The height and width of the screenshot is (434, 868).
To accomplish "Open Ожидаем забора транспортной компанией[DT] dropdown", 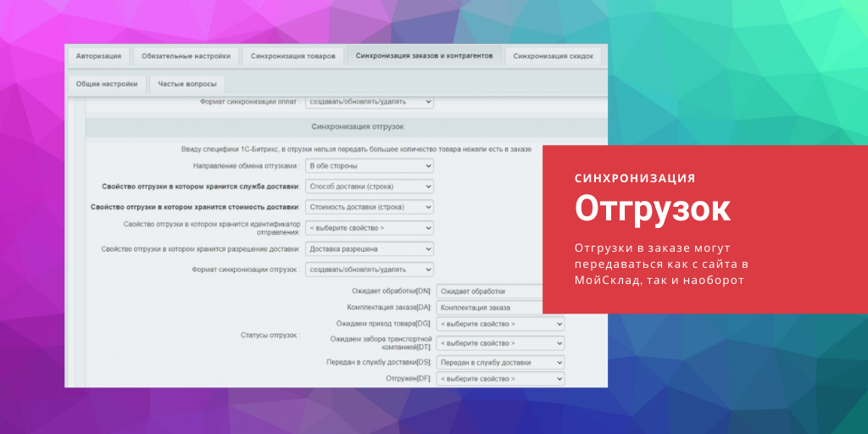I will [x=500, y=343].
